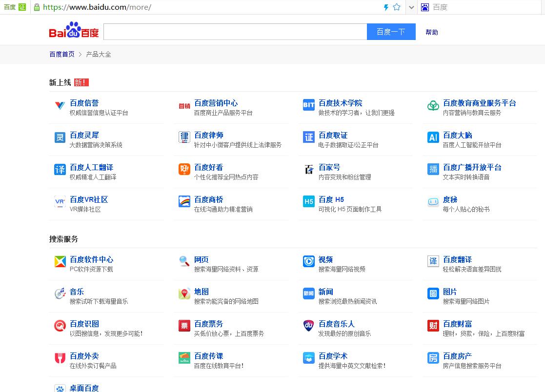Open the 百度好看 orange icon
Screen dimensions: 545x392
pyautogui.click(x=184, y=170)
